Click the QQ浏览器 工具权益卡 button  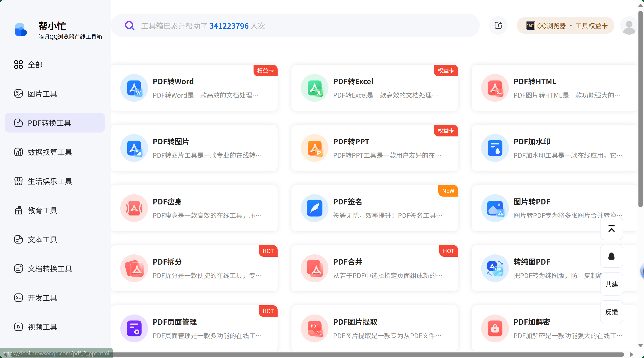566,25
